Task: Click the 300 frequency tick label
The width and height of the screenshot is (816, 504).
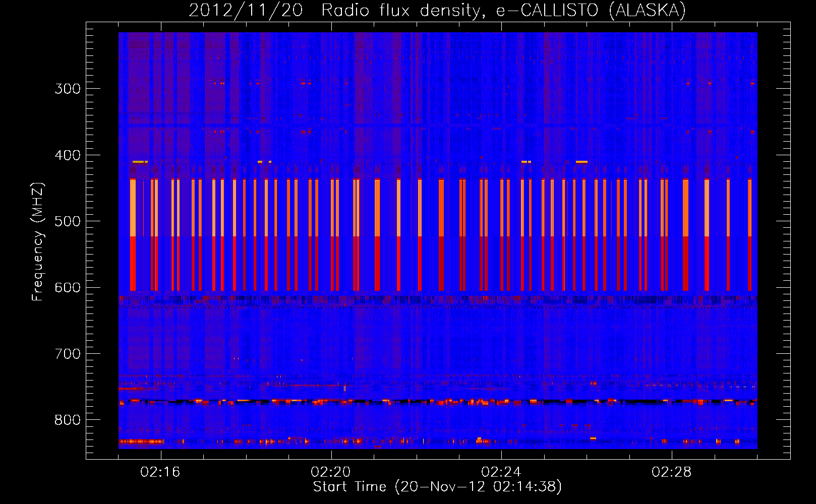Action: tap(68, 89)
